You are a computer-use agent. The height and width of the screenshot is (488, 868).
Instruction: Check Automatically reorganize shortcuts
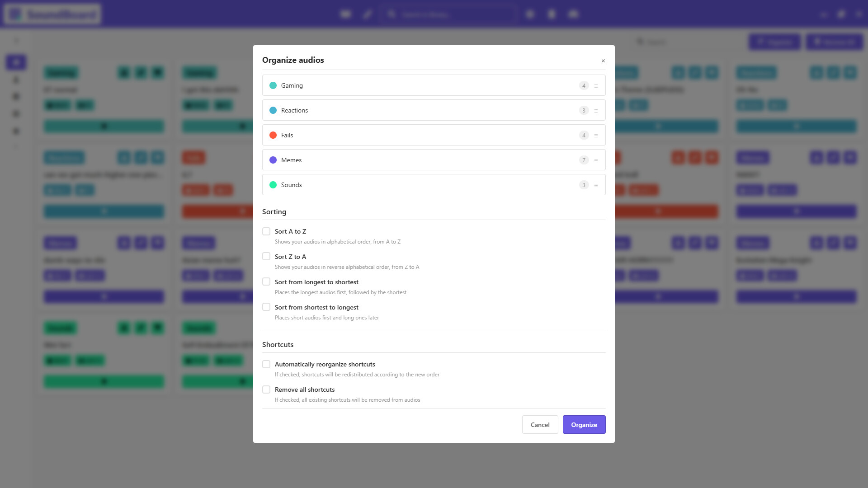click(x=266, y=364)
